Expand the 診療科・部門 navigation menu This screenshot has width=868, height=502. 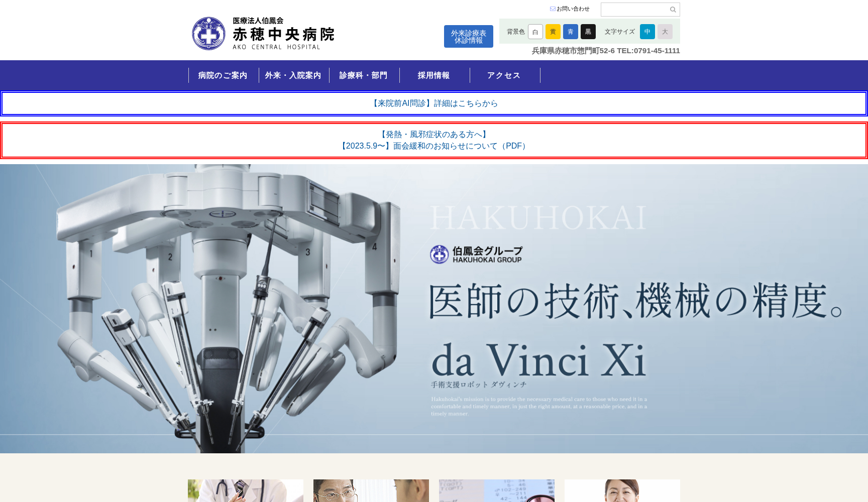pos(364,75)
